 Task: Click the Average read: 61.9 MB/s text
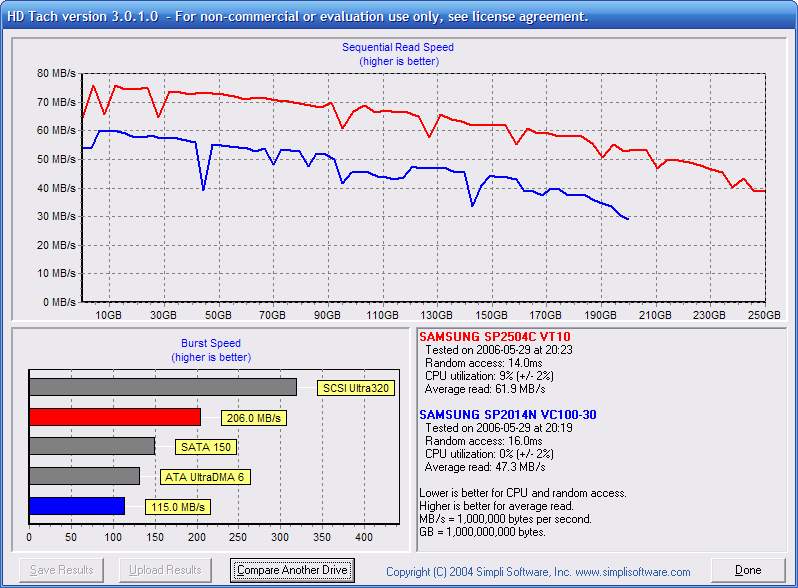pos(485,389)
